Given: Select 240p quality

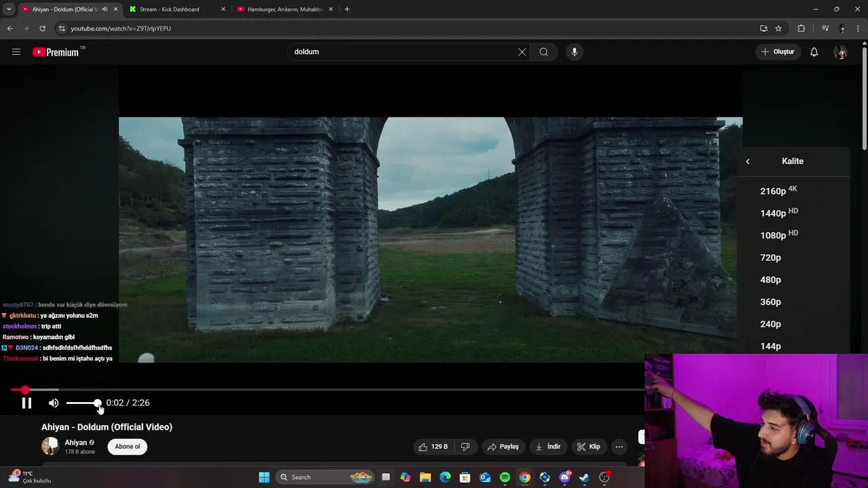Looking at the screenshot, I should click(793, 324).
